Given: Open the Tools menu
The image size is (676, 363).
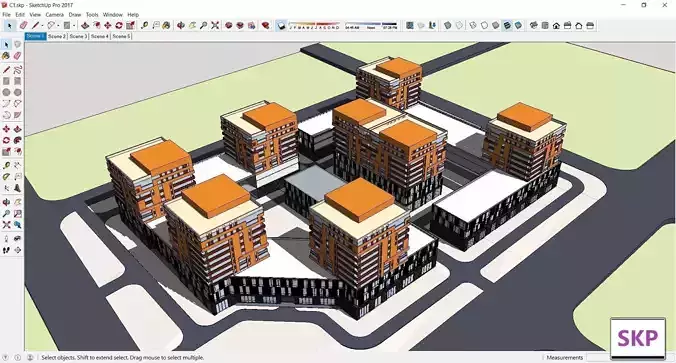Looking at the screenshot, I should tap(92, 15).
